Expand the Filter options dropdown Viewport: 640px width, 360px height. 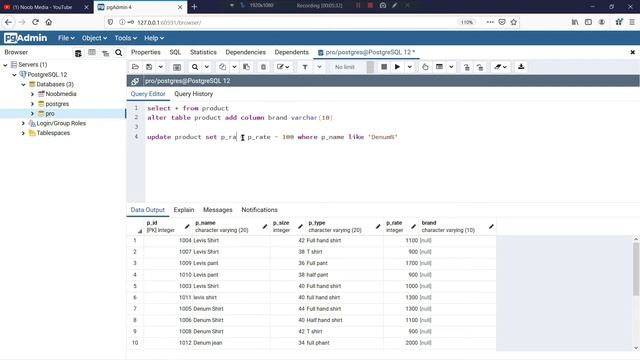click(319, 67)
